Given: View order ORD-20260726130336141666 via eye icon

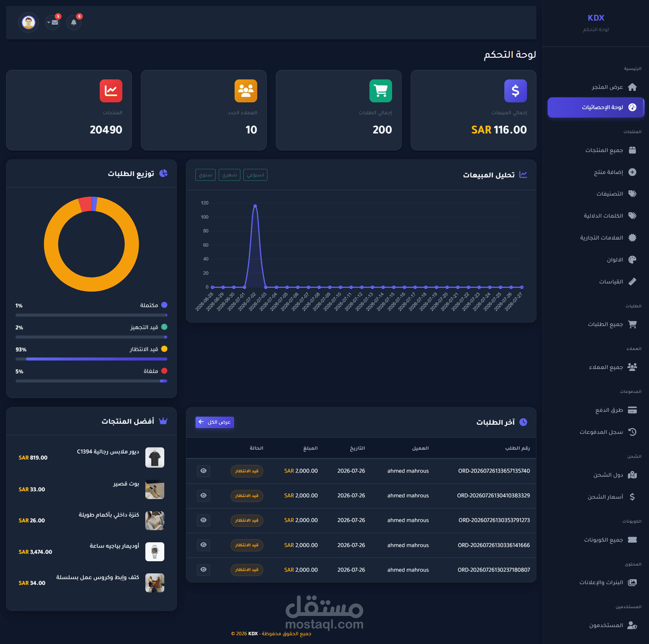Looking at the screenshot, I should point(203,545).
